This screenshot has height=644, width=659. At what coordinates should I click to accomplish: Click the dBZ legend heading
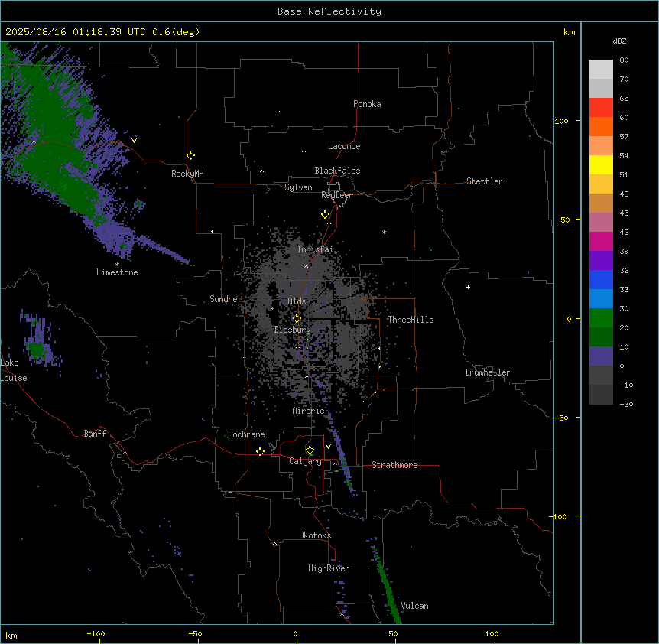(x=619, y=41)
